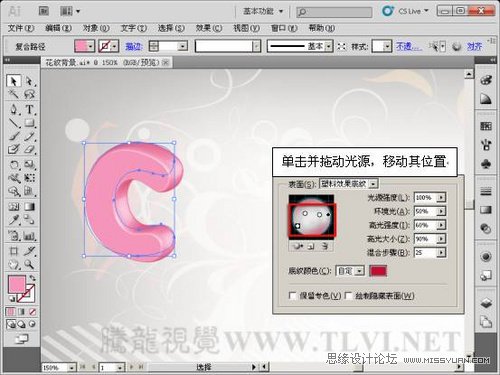
Task: Open the Stroke panel lines icon
Action: (x=486, y=191)
